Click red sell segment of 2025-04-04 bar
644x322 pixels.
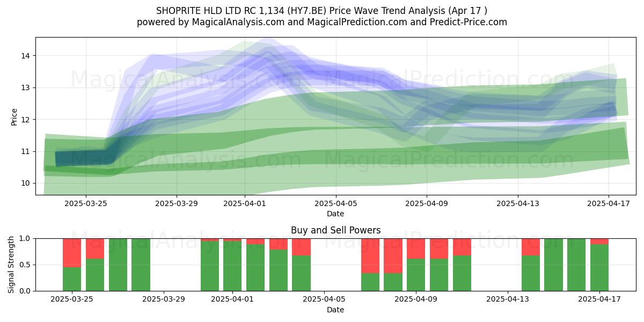tap(301, 247)
